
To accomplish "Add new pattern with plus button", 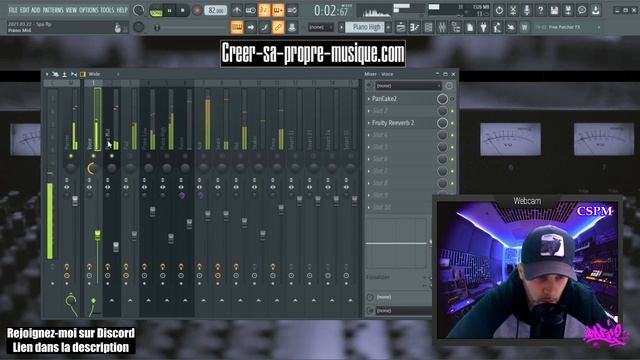I will pyautogui.click(x=388, y=27).
